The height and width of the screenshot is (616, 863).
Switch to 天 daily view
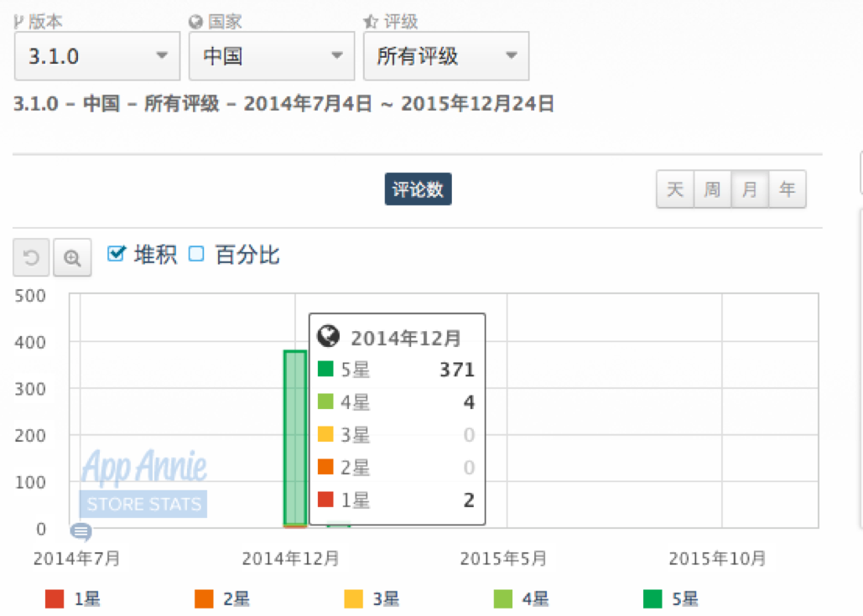click(x=675, y=189)
